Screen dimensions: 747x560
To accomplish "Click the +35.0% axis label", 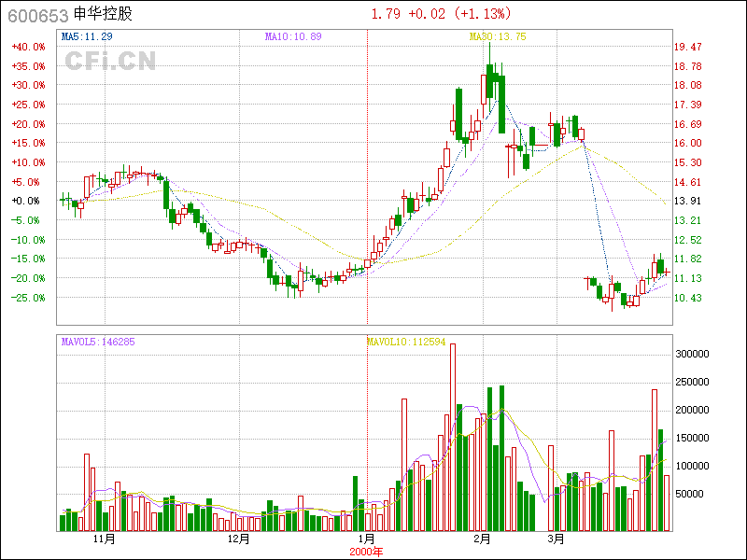I will point(29,66).
